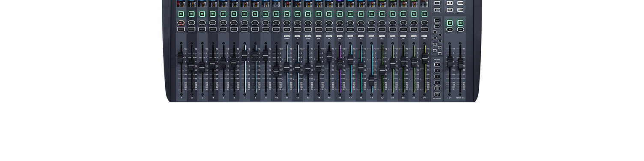Click the channel 1 fader cap
Screen dimensions: 644x161
pos(181,58)
